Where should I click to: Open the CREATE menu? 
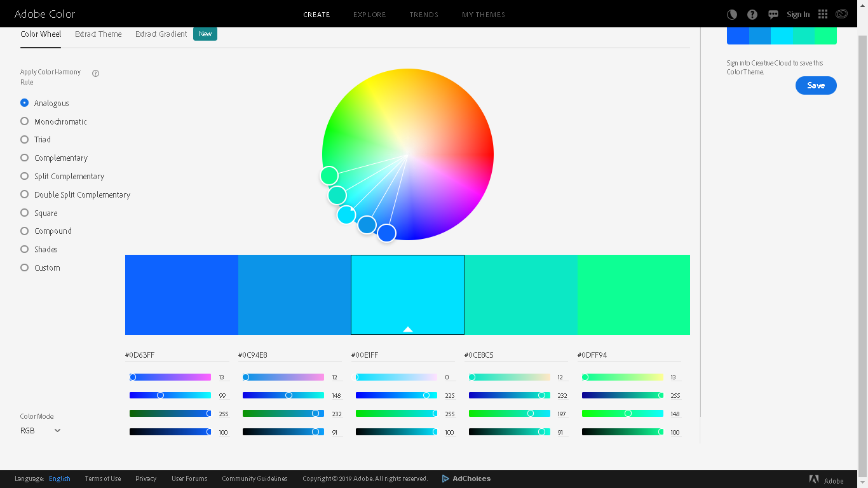[316, 15]
